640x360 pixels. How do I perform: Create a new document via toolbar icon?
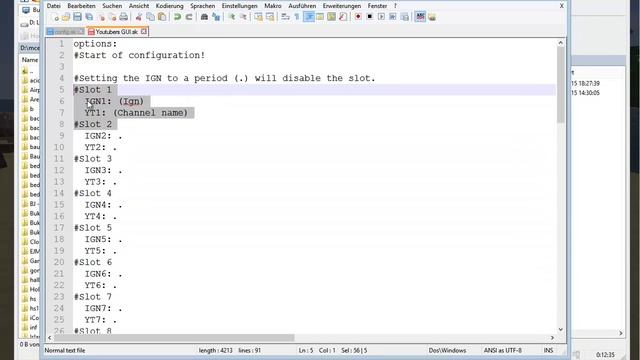(x=54, y=17)
